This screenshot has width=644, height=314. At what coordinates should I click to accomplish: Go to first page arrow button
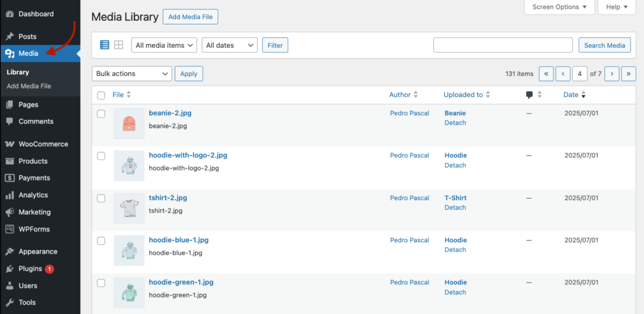click(547, 74)
